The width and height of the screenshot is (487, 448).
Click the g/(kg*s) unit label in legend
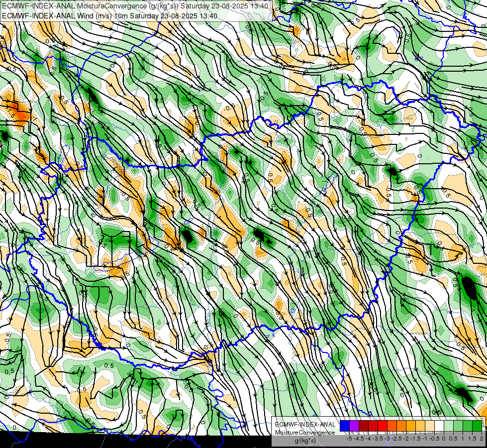point(305,441)
